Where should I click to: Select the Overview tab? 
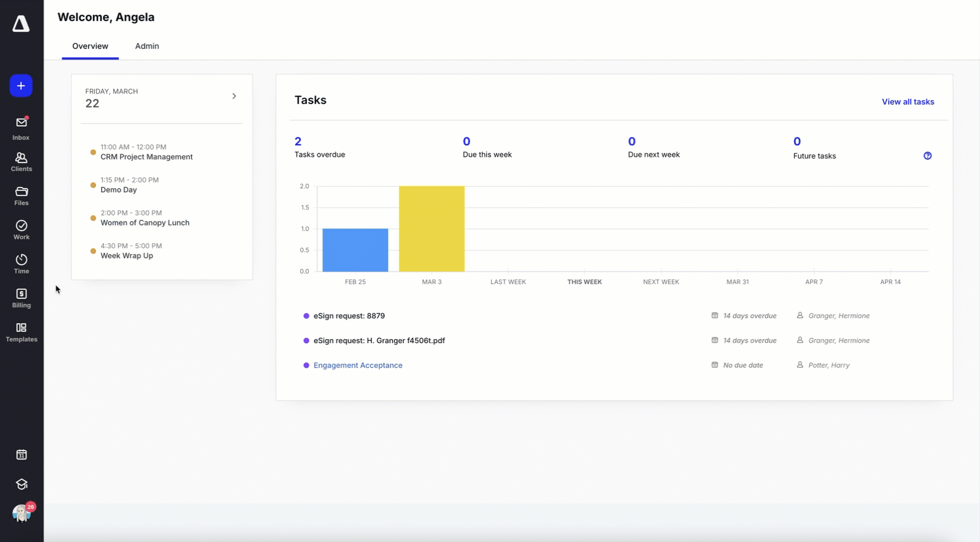click(x=90, y=46)
